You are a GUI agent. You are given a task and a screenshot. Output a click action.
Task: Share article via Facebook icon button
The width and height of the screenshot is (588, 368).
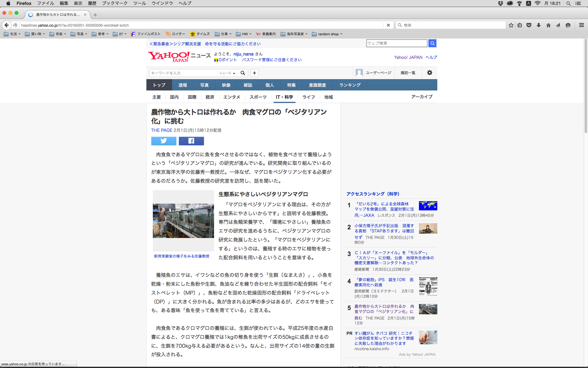pyautogui.click(x=191, y=141)
